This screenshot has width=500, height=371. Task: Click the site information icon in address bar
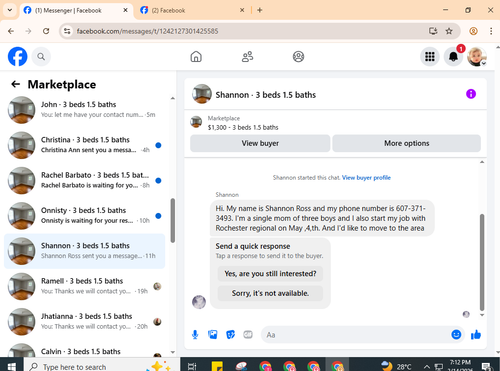tap(67, 31)
